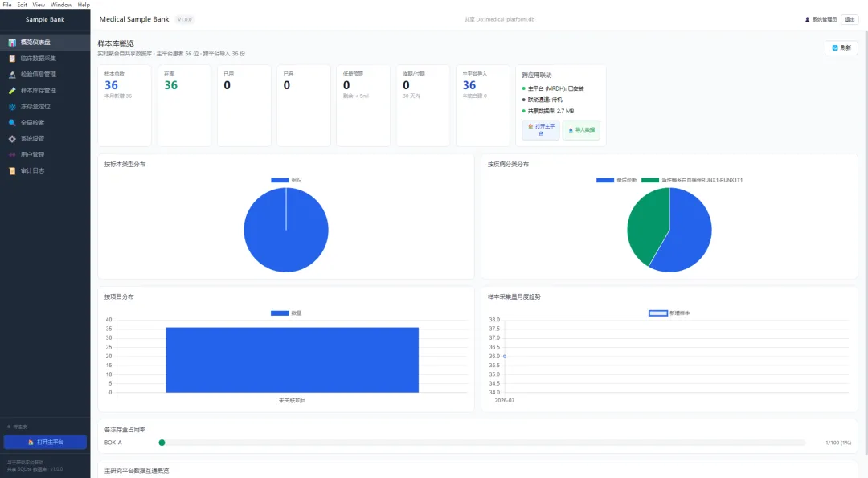
Task: Click the 退出 logout button
Action: 850,19
